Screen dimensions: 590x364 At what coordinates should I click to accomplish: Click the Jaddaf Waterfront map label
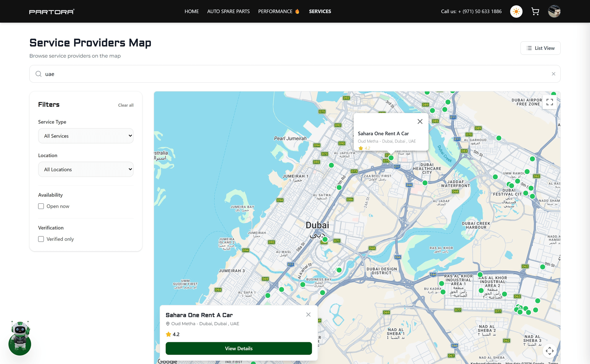point(455,184)
